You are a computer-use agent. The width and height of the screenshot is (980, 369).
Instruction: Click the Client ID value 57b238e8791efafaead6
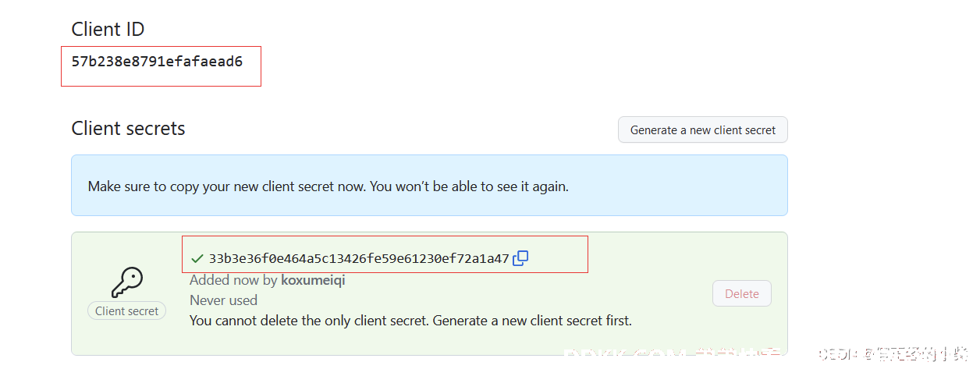coord(157,60)
